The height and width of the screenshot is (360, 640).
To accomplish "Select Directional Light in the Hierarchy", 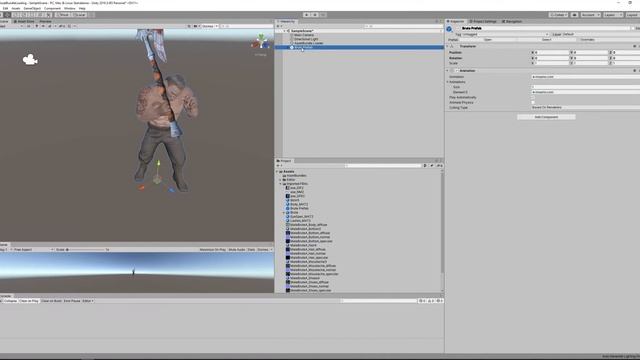I will pos(304,39).
